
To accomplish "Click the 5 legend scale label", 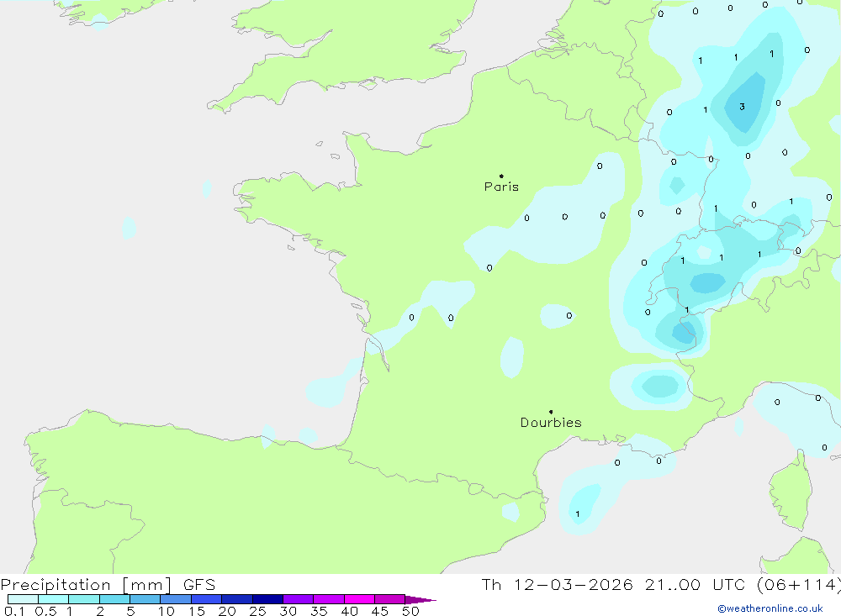I will click(130, 611).
